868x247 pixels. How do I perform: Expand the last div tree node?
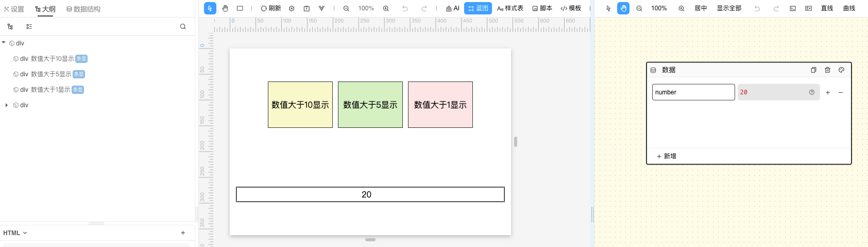pyautogui.click(x=6, y=105)
